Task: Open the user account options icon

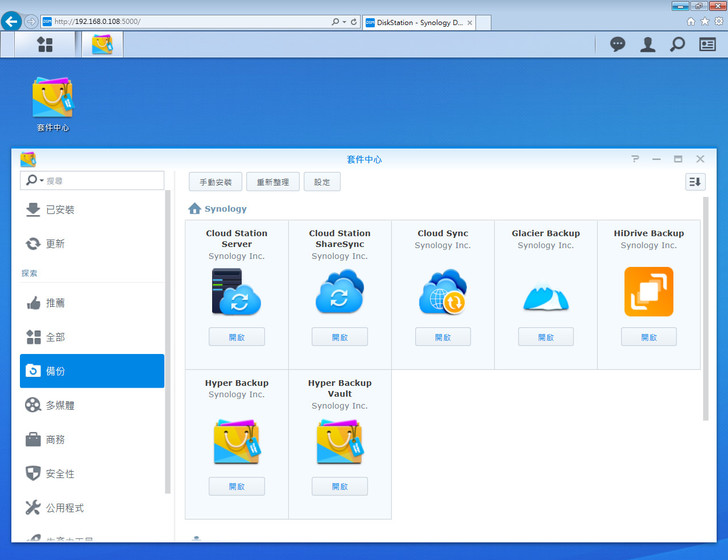Action: click(x=648, y=44)
